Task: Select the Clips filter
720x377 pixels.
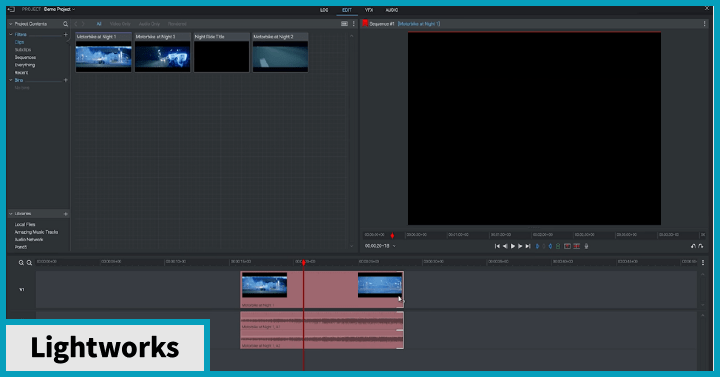Action: (x=19, y=42)
